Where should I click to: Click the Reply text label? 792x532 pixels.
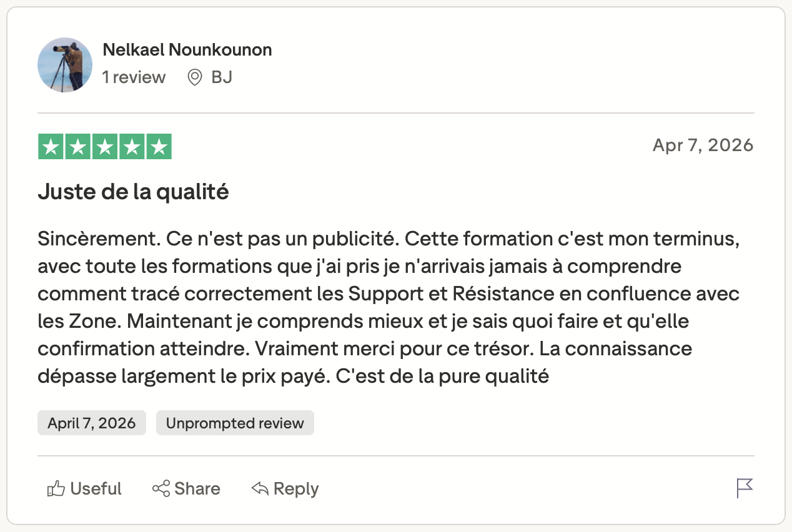[x=296, y=488]
